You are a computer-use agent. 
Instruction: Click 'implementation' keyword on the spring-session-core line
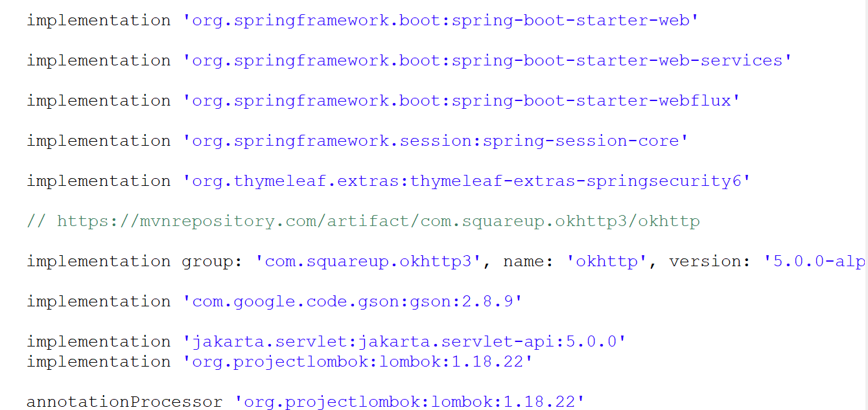pos(99,141)
